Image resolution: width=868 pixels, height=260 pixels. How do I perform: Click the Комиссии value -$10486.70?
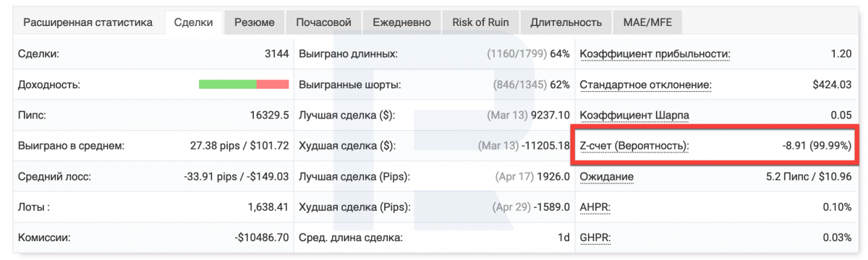(261, 238)
